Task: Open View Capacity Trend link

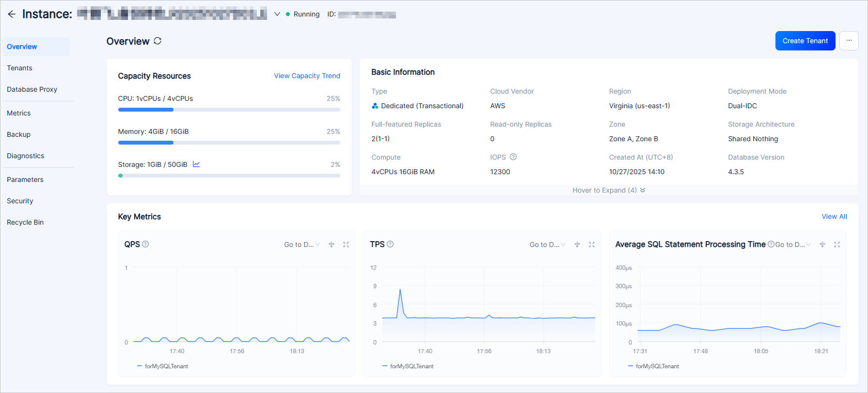Action: point(307,76)
